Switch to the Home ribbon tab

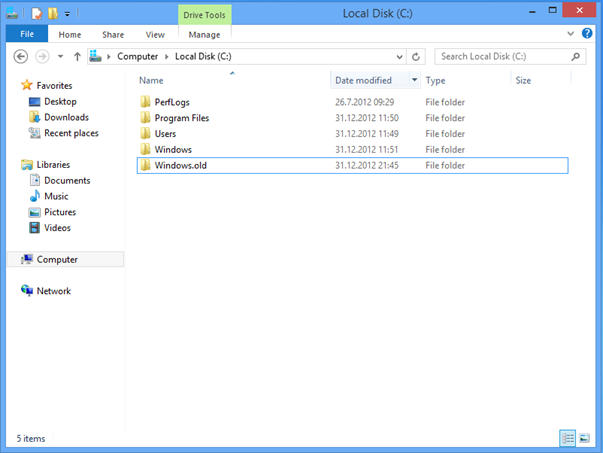[x=70, y=35]
